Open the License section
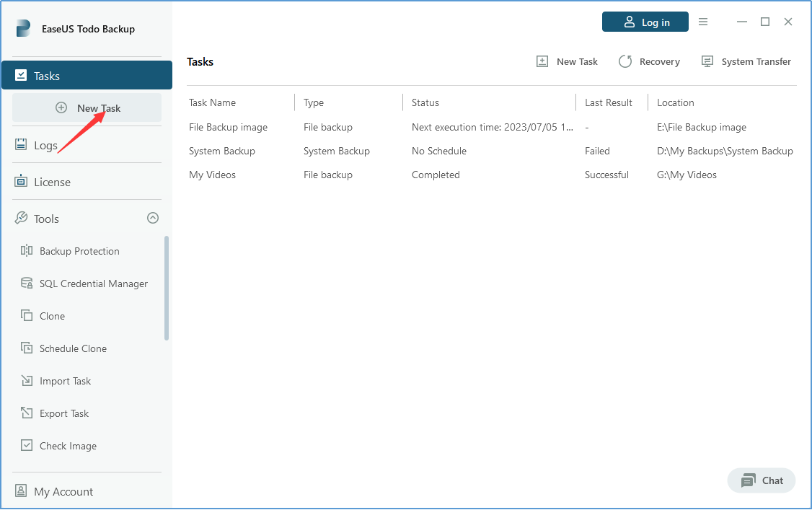 coord(52,181)
